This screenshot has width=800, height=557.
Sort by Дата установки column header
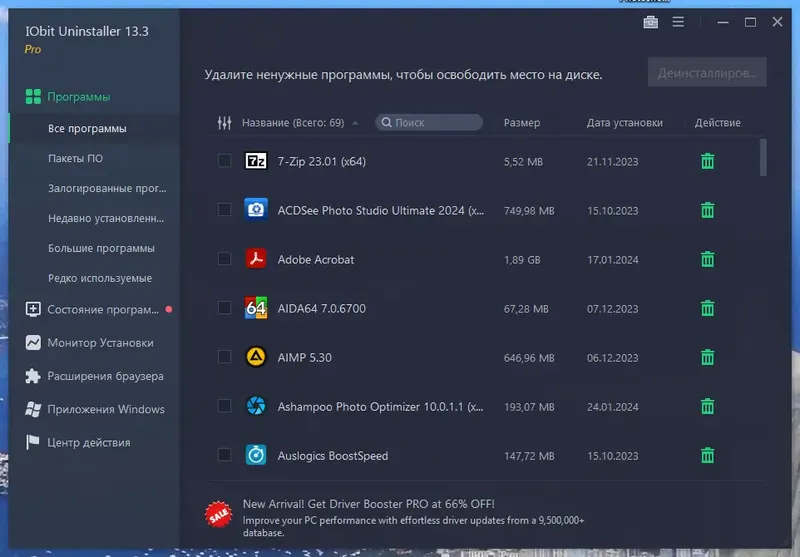pos(624,123)
